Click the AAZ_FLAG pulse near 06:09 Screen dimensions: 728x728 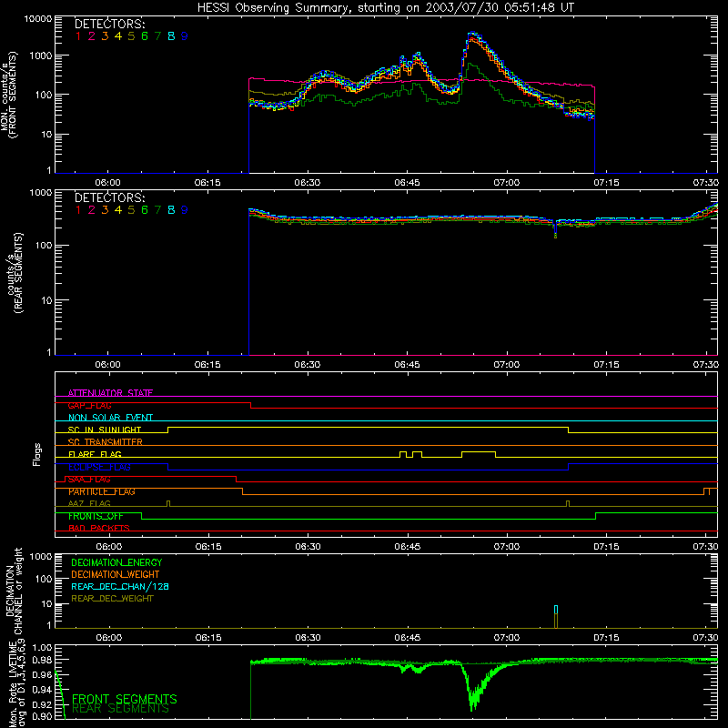(168, 503)
